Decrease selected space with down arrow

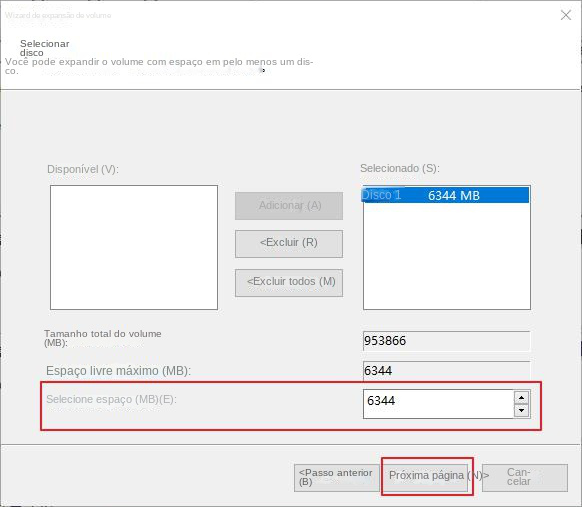(521, 410)
